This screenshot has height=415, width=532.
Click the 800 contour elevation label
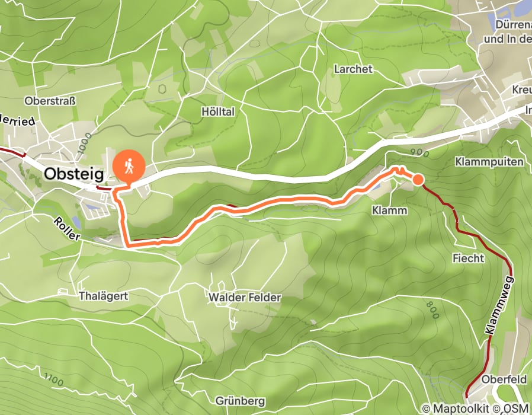432,311
